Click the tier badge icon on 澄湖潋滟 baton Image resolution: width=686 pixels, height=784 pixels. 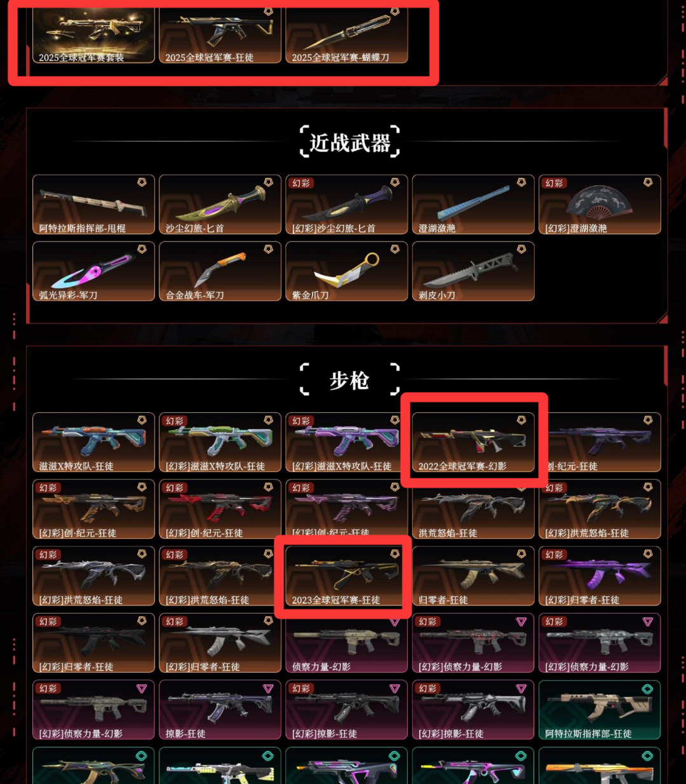(521, 182)
